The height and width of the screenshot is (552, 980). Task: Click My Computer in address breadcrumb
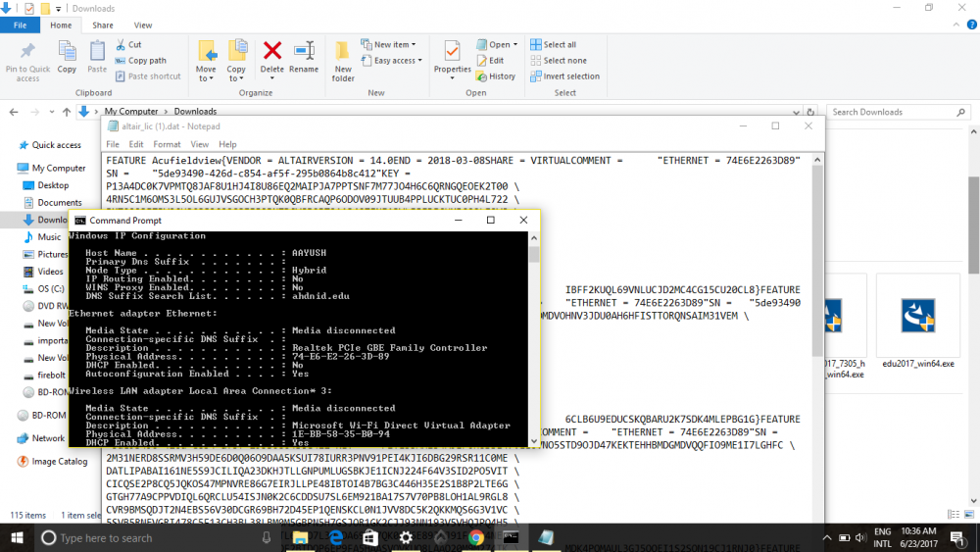(131, 111)
